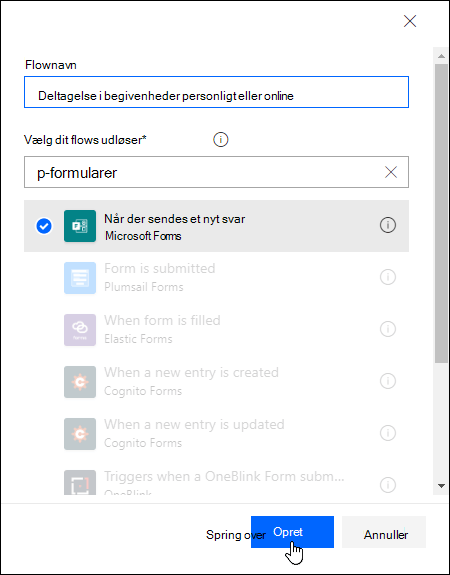Click the OneBlink icon
Screen dimensions: 450x575
coord(80,482)
